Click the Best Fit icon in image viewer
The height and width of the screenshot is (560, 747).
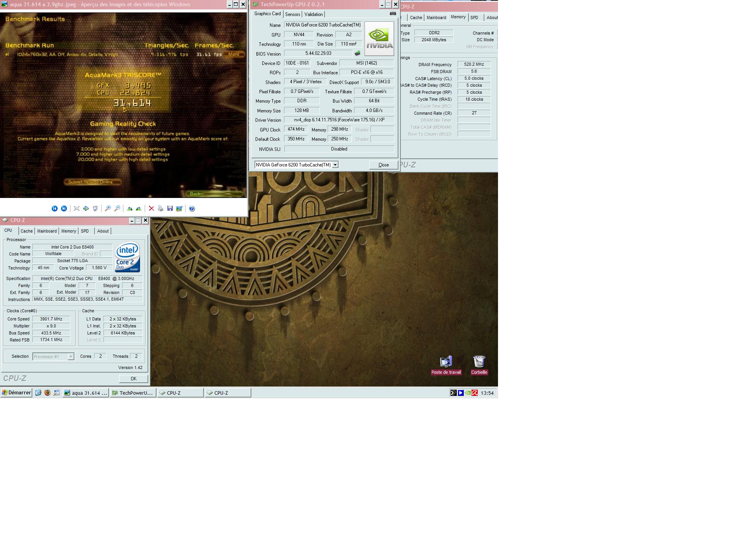[x=77, y=209]
